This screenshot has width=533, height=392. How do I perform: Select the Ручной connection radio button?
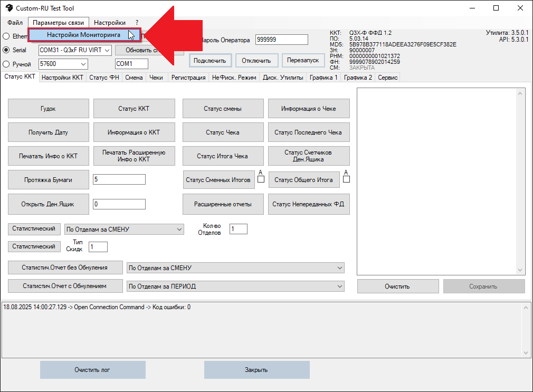(x=6, y=64)
